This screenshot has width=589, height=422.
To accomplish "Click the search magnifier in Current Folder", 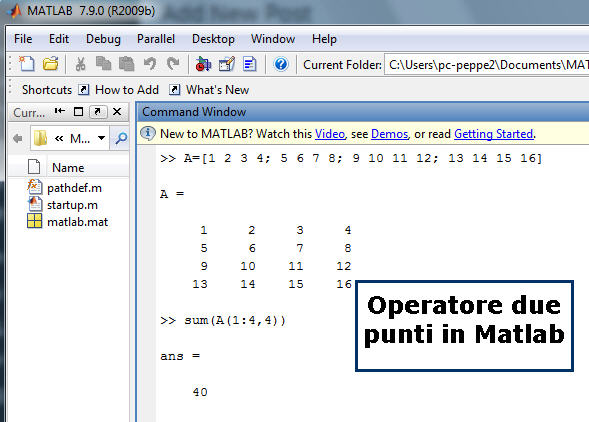I will pos(121,139).
